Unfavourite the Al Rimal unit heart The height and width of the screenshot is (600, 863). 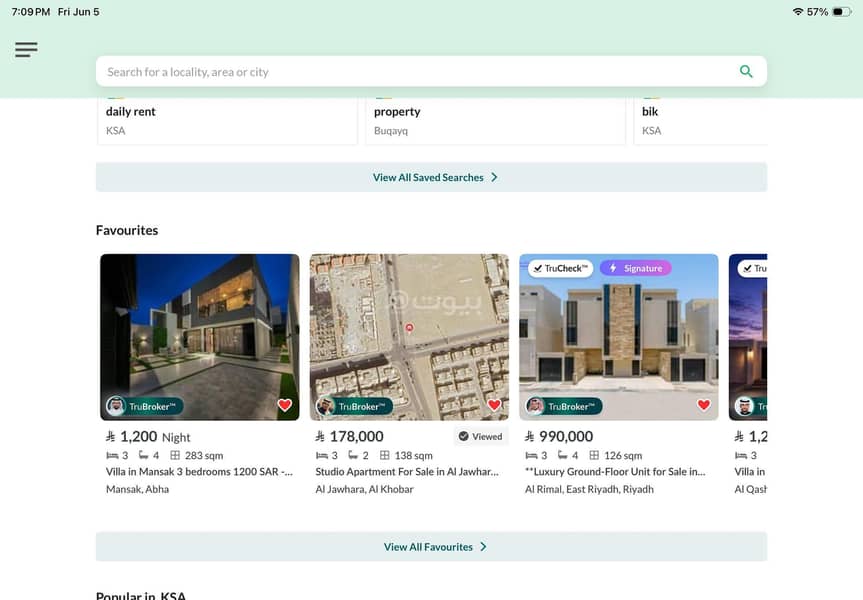(703, 405)
